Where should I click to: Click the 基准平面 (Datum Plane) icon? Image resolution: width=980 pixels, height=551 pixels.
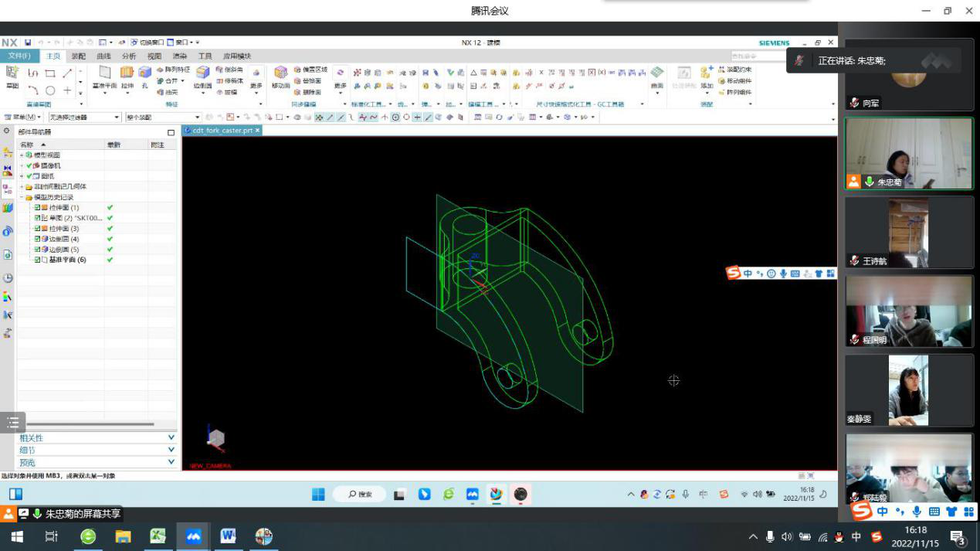104,73
